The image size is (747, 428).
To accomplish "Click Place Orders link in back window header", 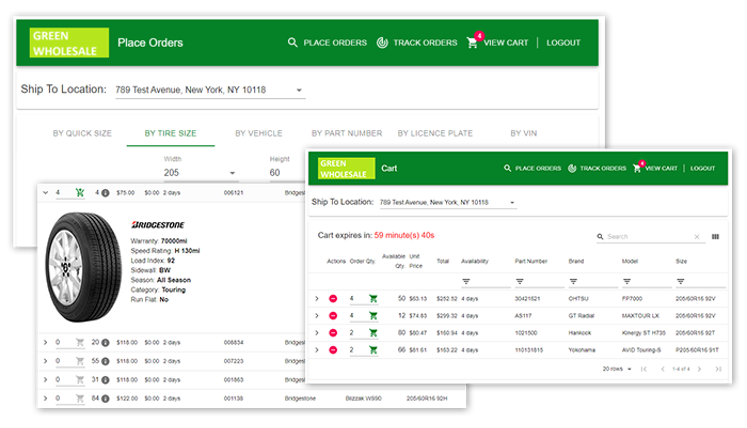I will coord(335,42).
